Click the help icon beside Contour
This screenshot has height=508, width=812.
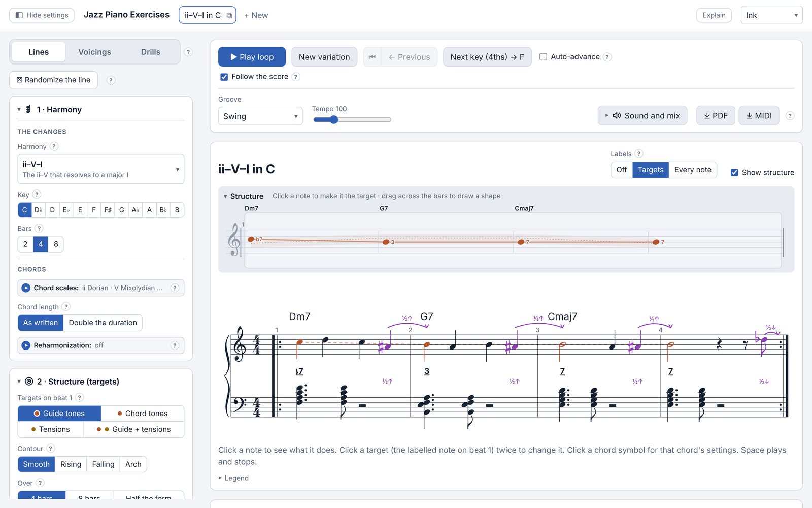pos(51,448)
